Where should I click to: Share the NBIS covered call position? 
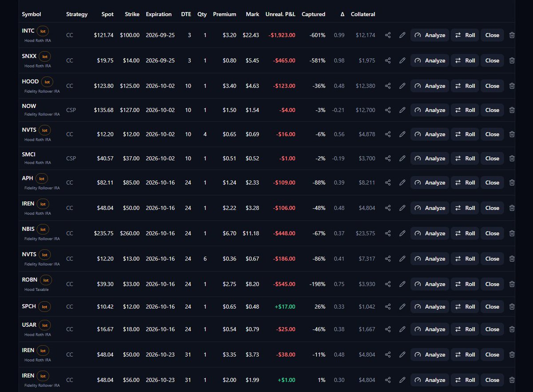(388, 233)
